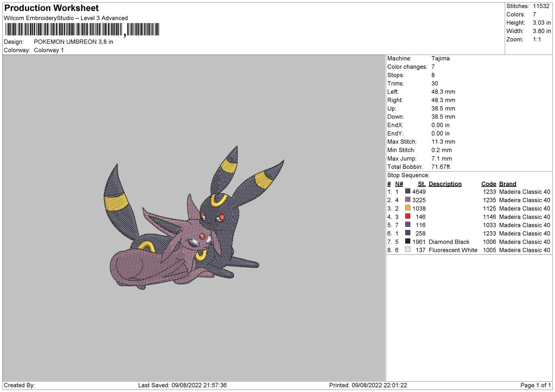Click the 'Diamond Black' description
Image resolution: width=555 pixels, height=392 pixels.
click(449, 242)
